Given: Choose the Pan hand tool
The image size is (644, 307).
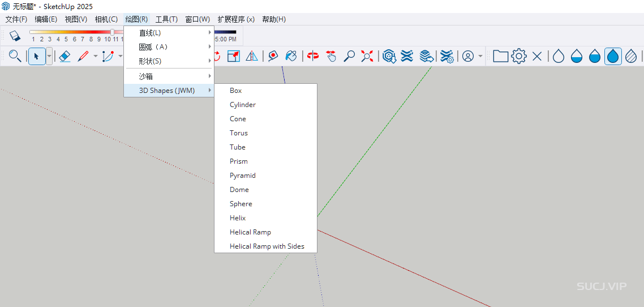Looking at the screenshot, I should tap(330, 56).
